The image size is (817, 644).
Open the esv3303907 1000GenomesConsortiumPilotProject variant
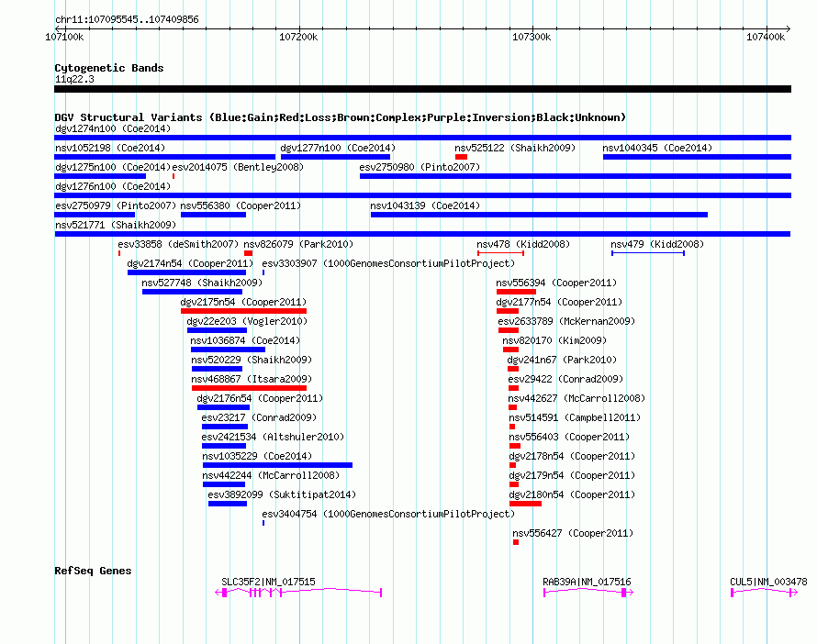point(388,263)
